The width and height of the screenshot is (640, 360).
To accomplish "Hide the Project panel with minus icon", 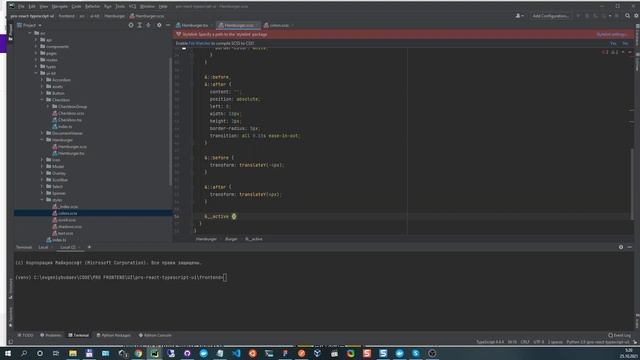I will point(168,25).
